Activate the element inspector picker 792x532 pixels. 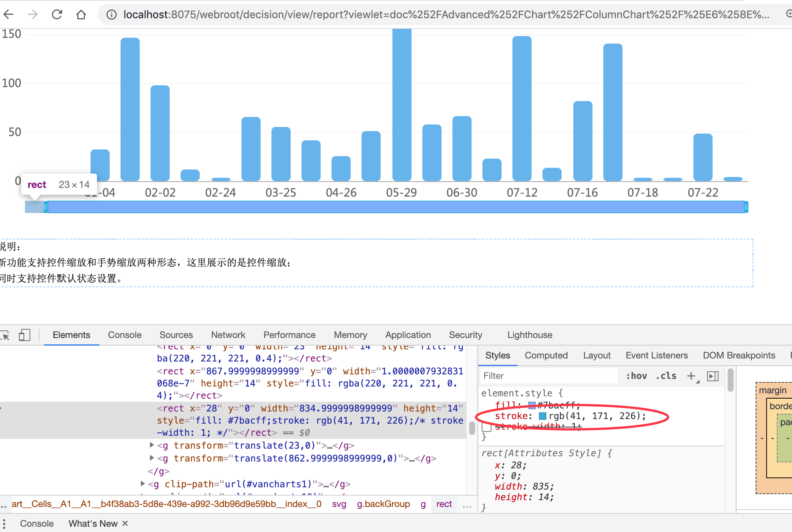5,335
